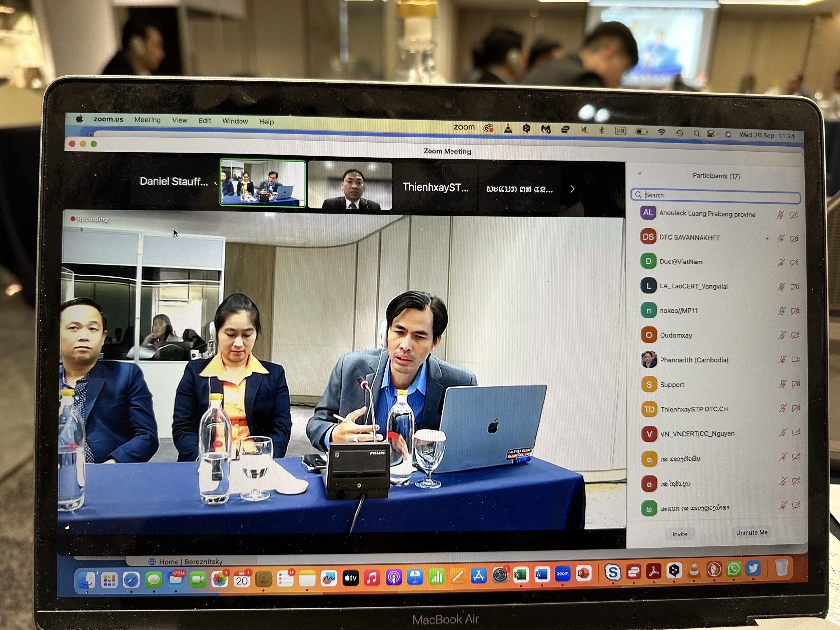Image resolution: width=840 pixels, height=630 pixels.
Task: Open Keynote from the Dock
Action: pyautogui.click(x=415, y=577)
